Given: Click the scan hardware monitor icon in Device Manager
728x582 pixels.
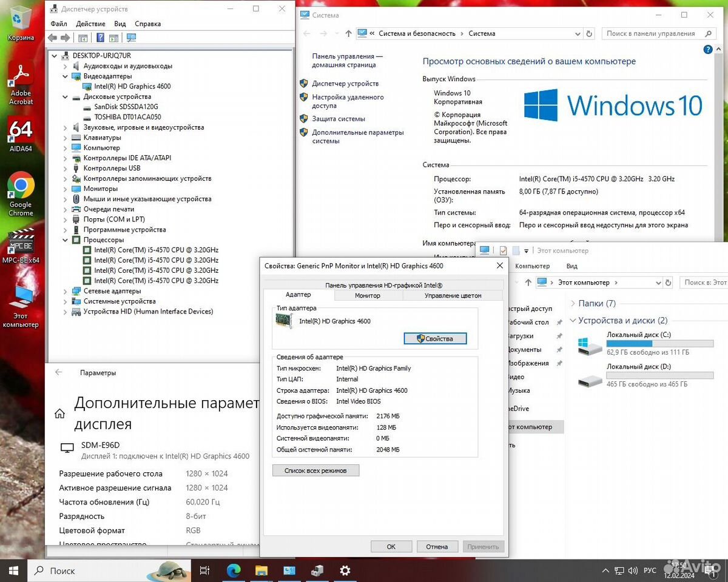Looking at the screenshot, I should [132, 38].
